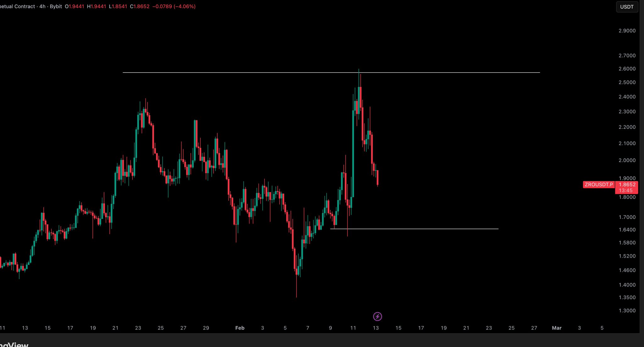Click the 2.9000 label on price axis
Viewport: 644px width, 347px height.
(627, 31)
